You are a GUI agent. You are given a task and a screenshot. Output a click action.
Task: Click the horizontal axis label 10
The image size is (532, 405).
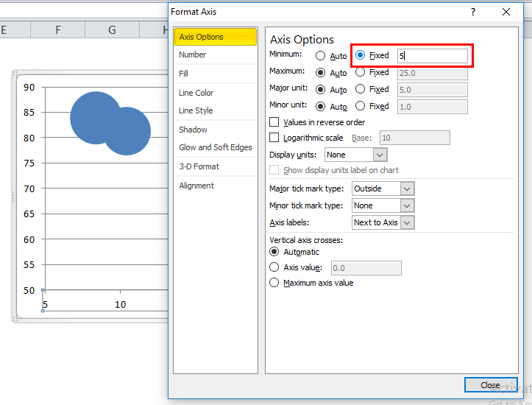(120, 305)
